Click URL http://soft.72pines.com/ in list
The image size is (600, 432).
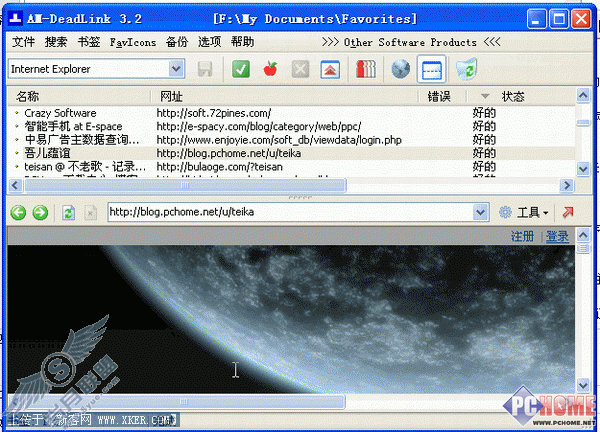pyautogui.click(x=214, y=113)
